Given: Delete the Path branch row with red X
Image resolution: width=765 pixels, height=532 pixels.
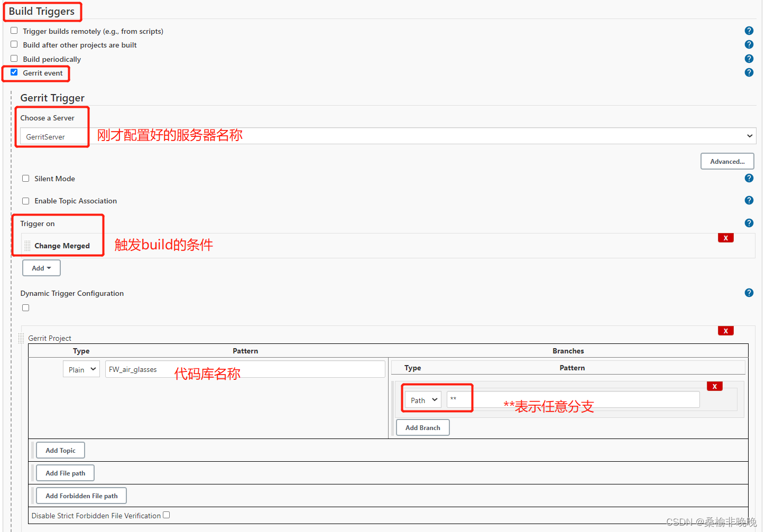Looking at the screenshot, I should coord(714,386).
